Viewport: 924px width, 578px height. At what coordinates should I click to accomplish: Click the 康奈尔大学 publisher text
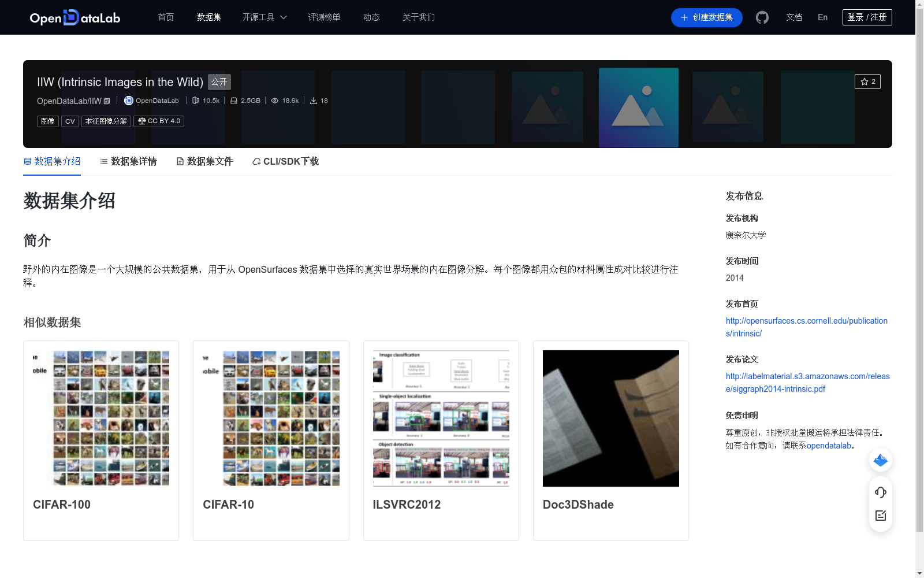(x=746, y=235)
